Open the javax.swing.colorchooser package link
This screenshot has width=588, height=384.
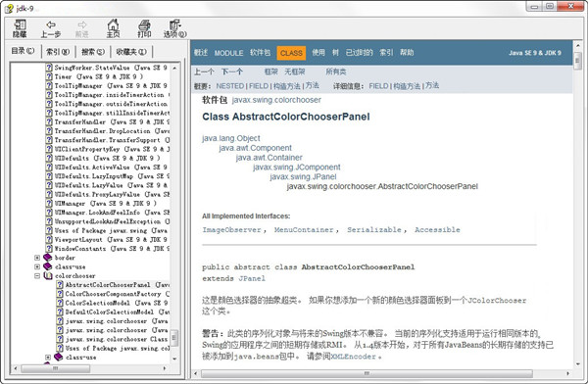(x=276, y=100)
